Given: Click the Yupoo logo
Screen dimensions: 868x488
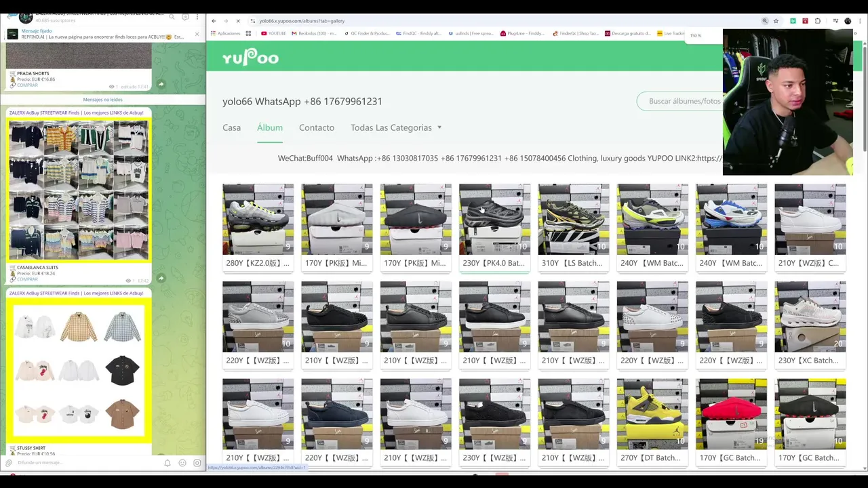Looking at the screenshot, I should pyautogui.click(x=250, y=58).
